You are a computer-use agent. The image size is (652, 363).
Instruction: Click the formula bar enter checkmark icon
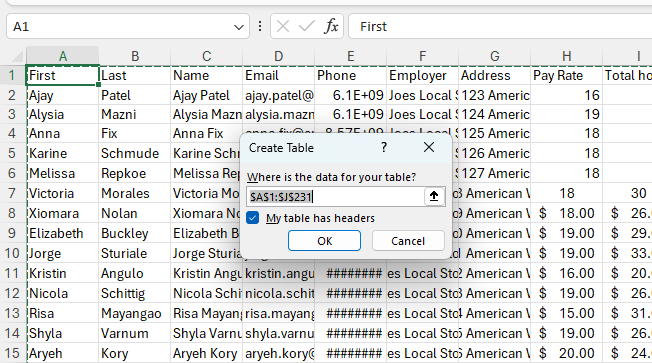pos(306,27)
